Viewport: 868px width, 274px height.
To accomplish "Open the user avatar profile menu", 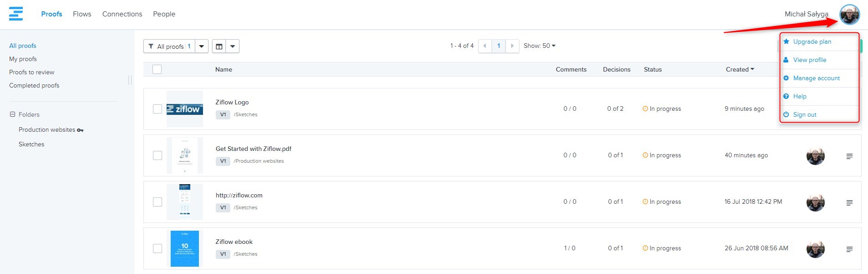I will (x=849, y=15).
